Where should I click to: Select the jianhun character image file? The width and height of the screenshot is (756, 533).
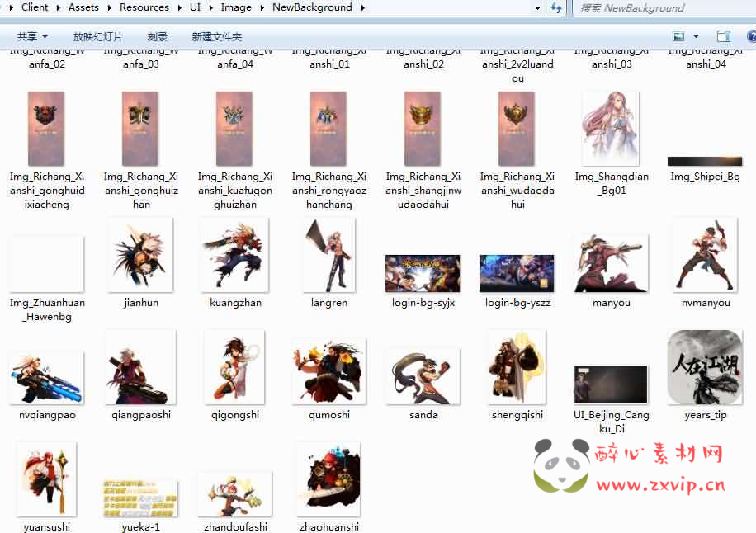141,256
